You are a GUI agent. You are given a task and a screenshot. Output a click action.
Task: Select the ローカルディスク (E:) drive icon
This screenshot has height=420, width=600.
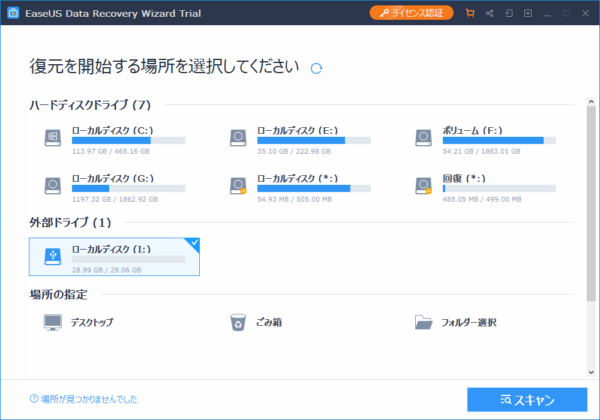238,138
